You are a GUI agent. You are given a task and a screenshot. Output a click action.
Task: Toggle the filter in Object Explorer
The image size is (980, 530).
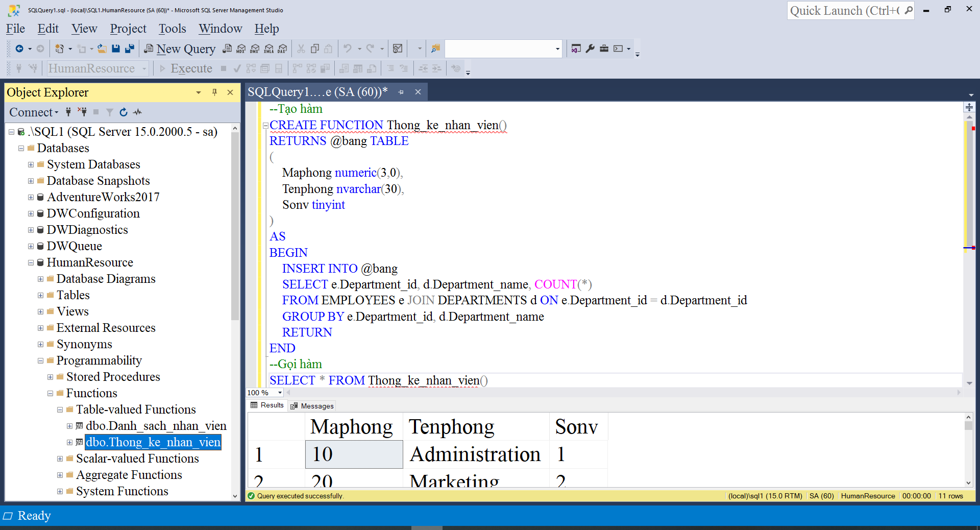109,112
